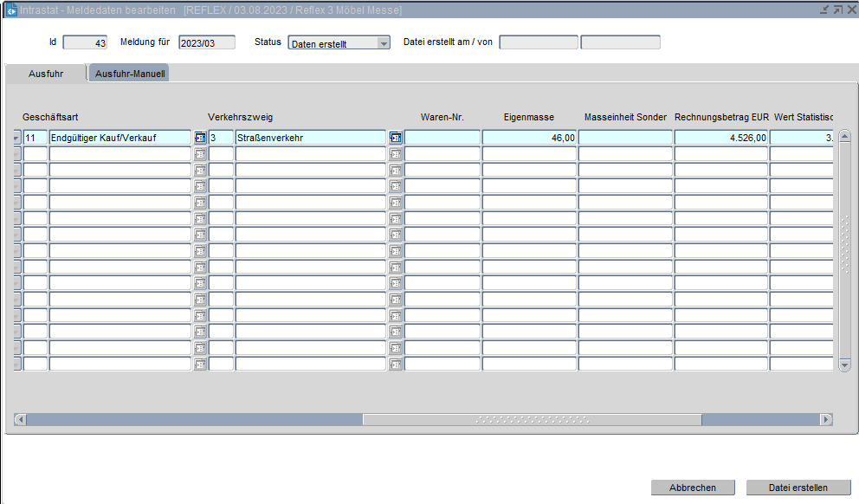Click Verkehrszweig lookup icon in second row

[395, 154]
